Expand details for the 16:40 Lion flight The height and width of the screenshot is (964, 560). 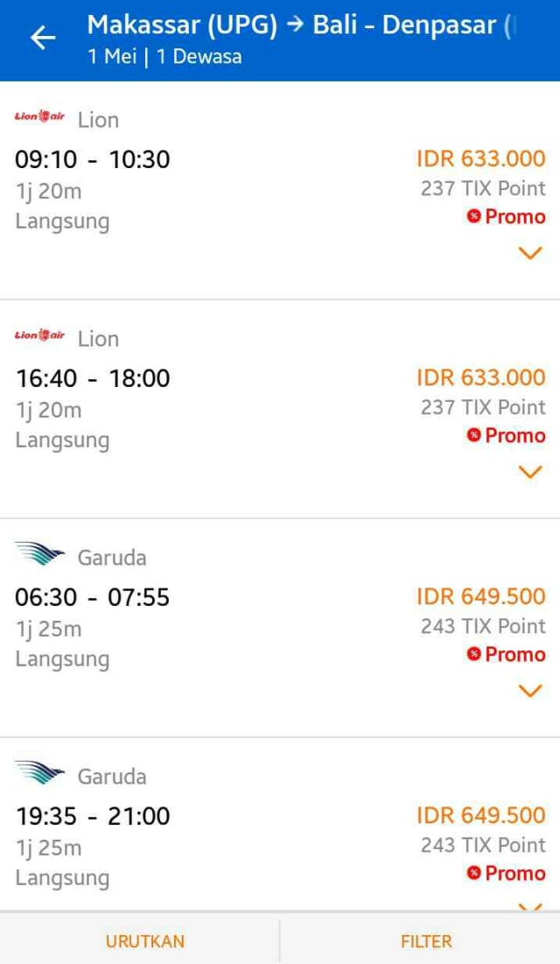pos(529,472)
